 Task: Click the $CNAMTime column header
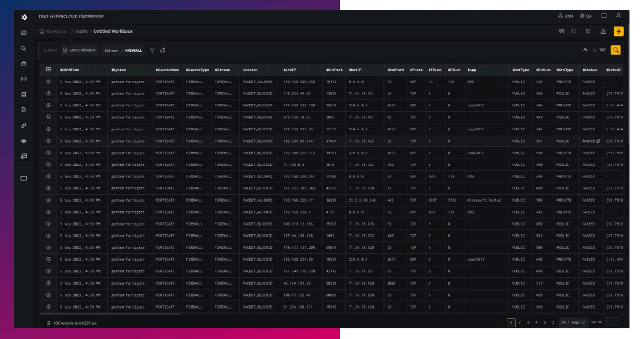(x=70, y=70)
